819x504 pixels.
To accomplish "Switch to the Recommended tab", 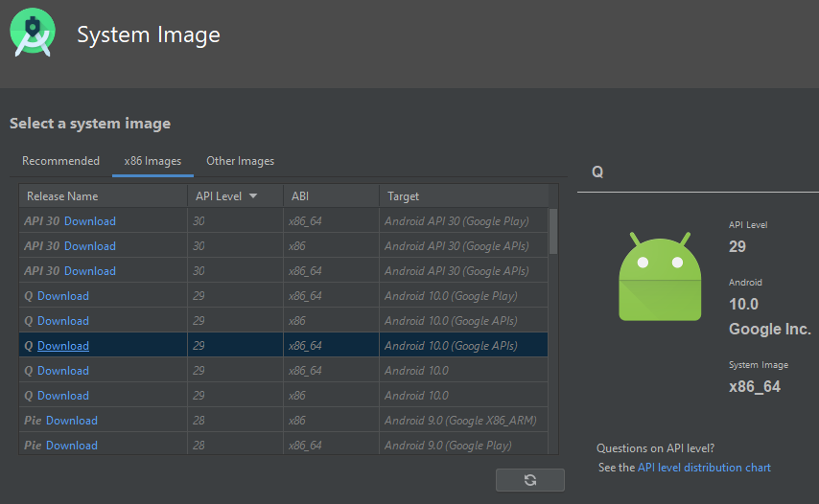I will tap(60, 161).
